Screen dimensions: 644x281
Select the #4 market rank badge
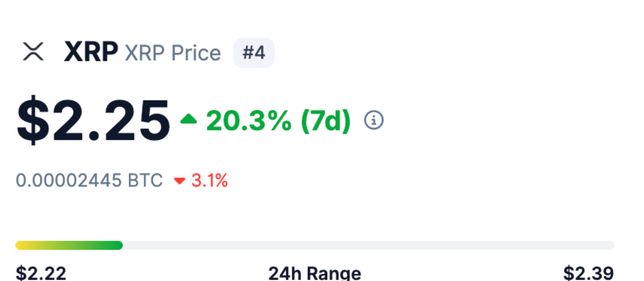(x=253, y=52)
